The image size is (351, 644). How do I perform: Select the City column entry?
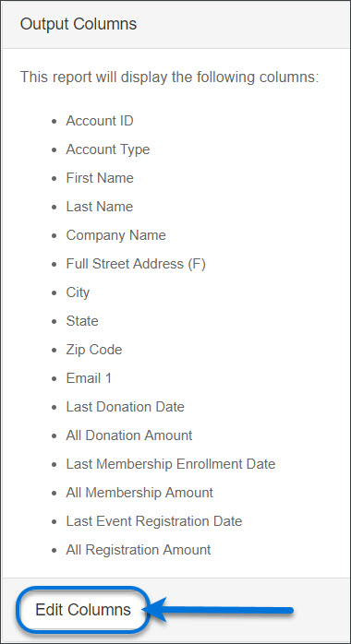click(78, 292)
